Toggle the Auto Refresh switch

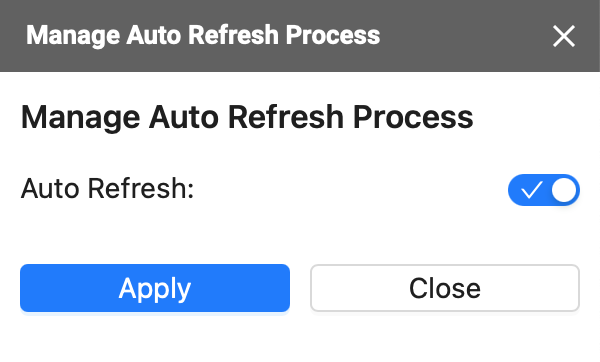[x=544, y=190]
